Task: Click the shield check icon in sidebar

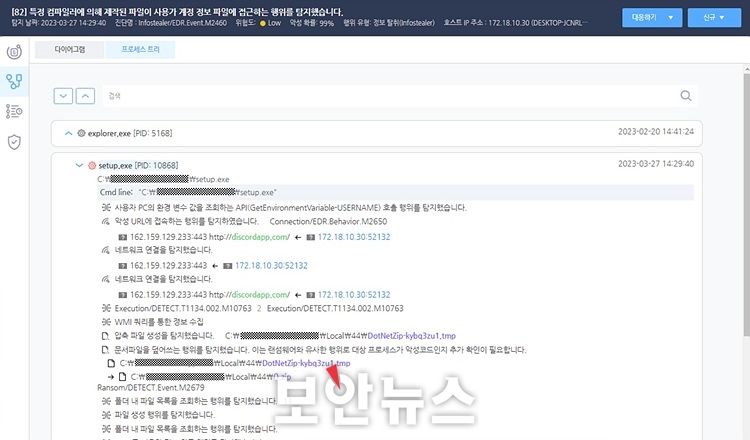Action: click(x=14, y=142)
